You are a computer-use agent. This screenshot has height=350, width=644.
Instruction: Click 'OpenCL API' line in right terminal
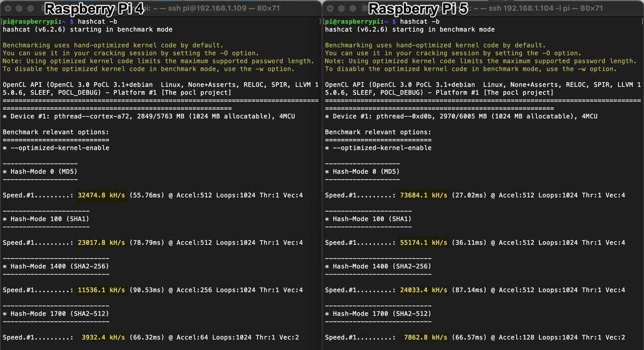[x=483, y=84]
